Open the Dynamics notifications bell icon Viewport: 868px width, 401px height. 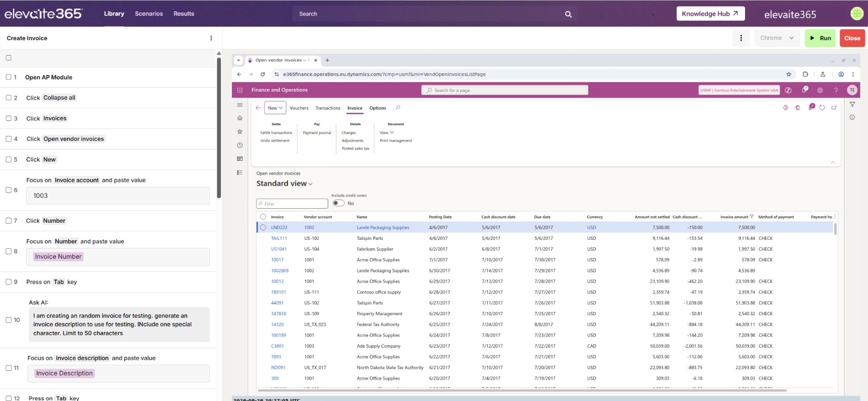point(805,90)
